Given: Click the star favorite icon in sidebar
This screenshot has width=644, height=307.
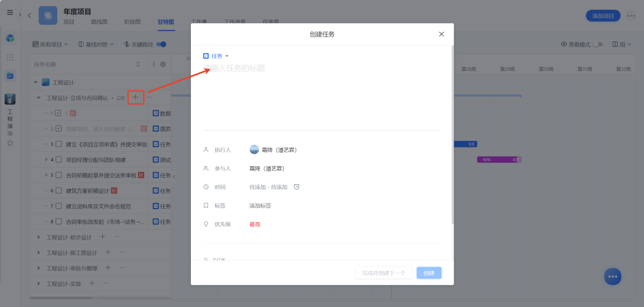Looking at the screenshot, I should 10,143.
